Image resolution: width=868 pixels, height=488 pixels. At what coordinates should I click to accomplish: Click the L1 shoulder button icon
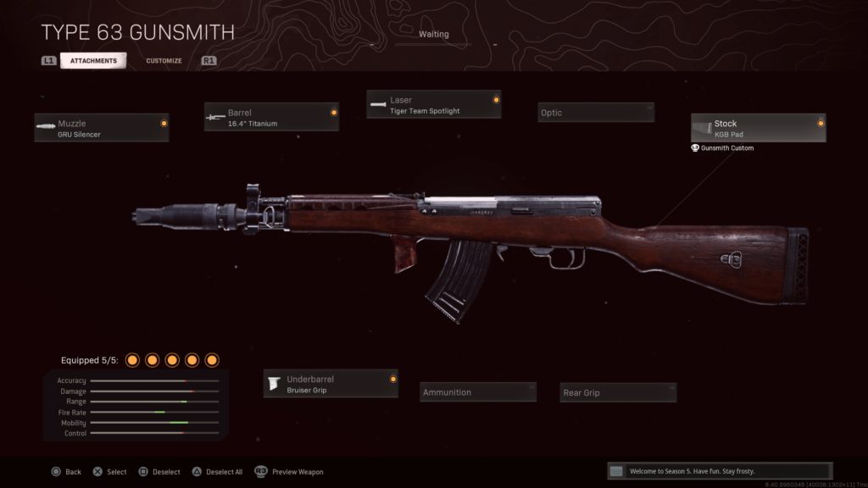tap(48, 60)
